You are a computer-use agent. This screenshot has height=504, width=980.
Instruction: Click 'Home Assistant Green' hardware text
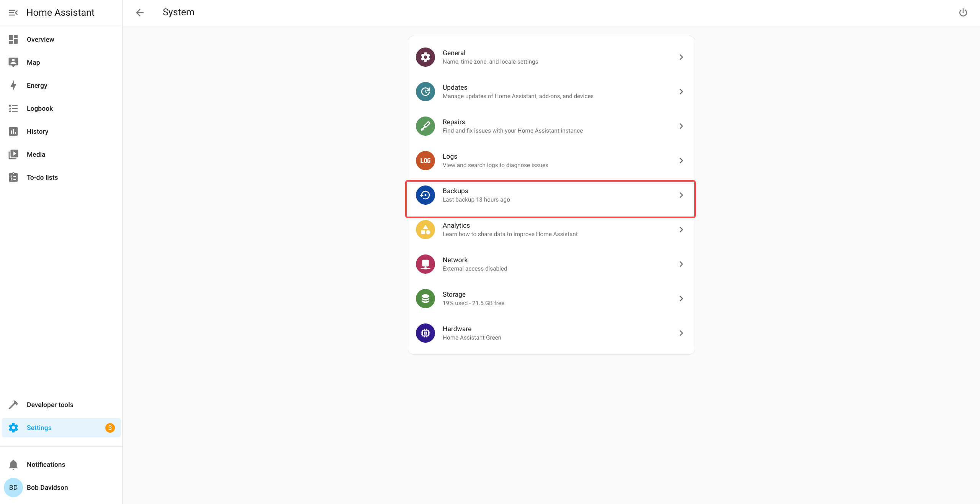[472, 338]
